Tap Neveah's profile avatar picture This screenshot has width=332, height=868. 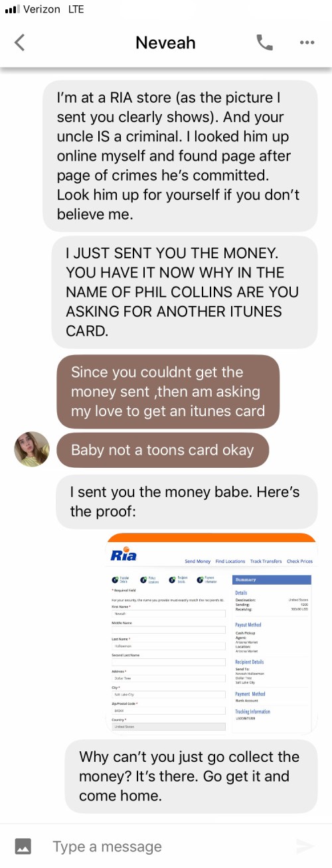click(x=32, y=449)
